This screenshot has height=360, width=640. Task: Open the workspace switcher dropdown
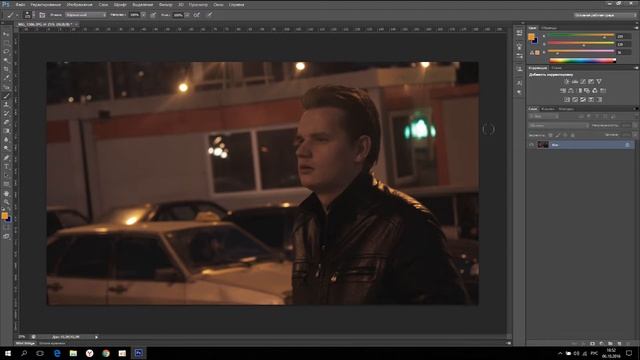[605, 15]
